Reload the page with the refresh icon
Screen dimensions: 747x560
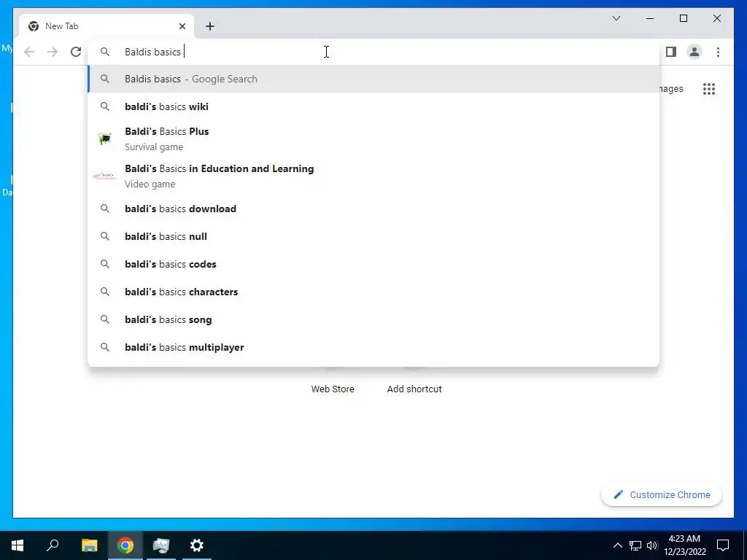pos(76,52)
